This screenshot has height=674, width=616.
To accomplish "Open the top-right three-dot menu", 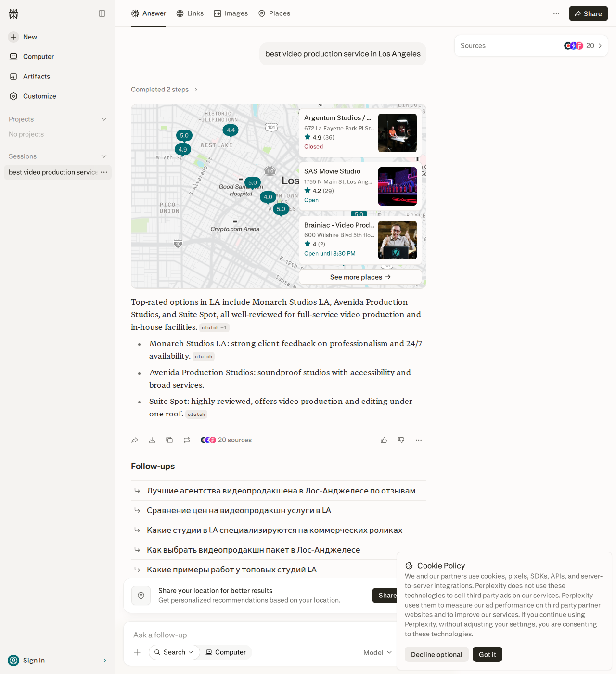I will click(556, 13).
